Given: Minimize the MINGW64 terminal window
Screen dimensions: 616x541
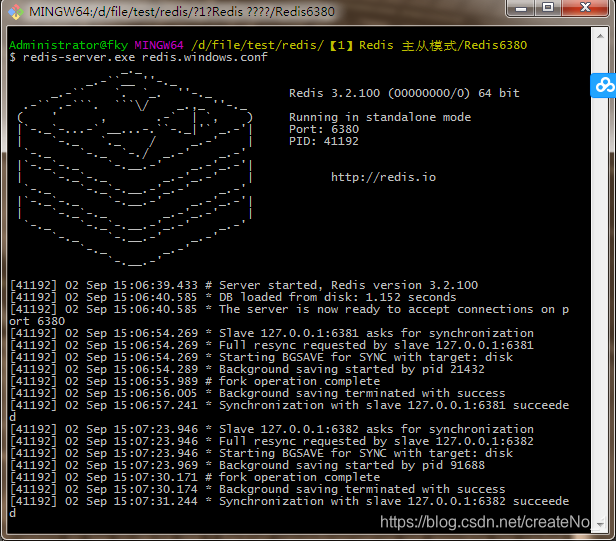Looking at the screenshot, I should 521,8.
